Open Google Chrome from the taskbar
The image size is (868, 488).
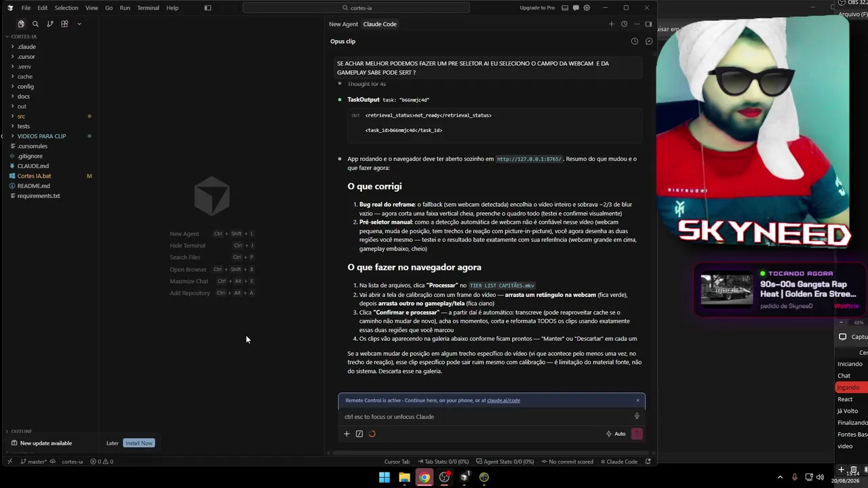click(x=424, y=477)
